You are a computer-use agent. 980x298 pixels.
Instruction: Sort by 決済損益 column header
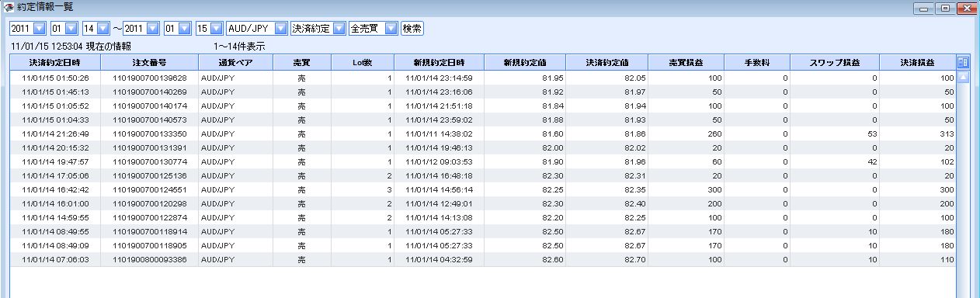(x=918, y=62)
